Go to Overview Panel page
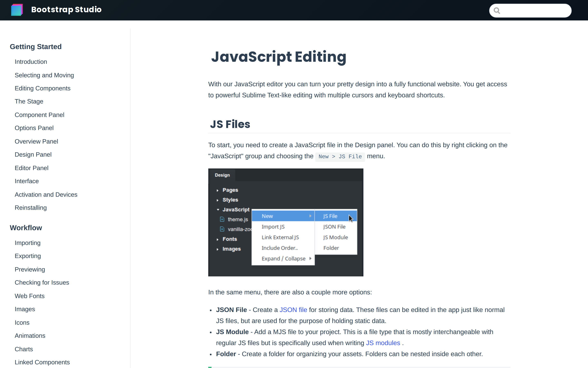 [x=37, y=141]
